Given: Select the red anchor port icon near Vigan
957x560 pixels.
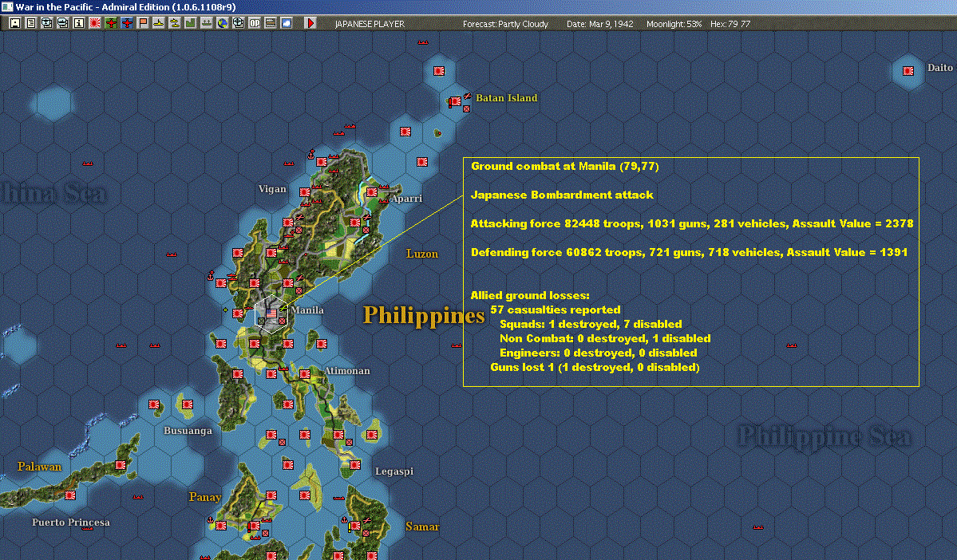Looking at the screenshot, I should click(x=310, y=154).
